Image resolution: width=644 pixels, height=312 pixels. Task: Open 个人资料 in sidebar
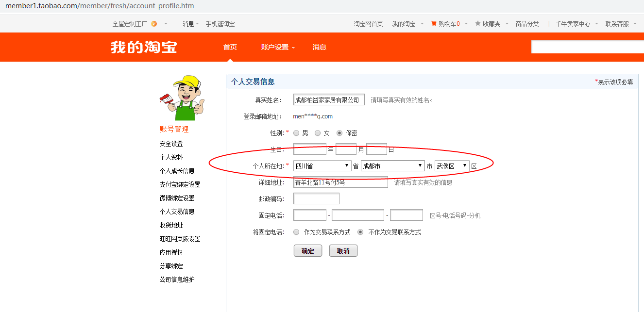(171, 157)
